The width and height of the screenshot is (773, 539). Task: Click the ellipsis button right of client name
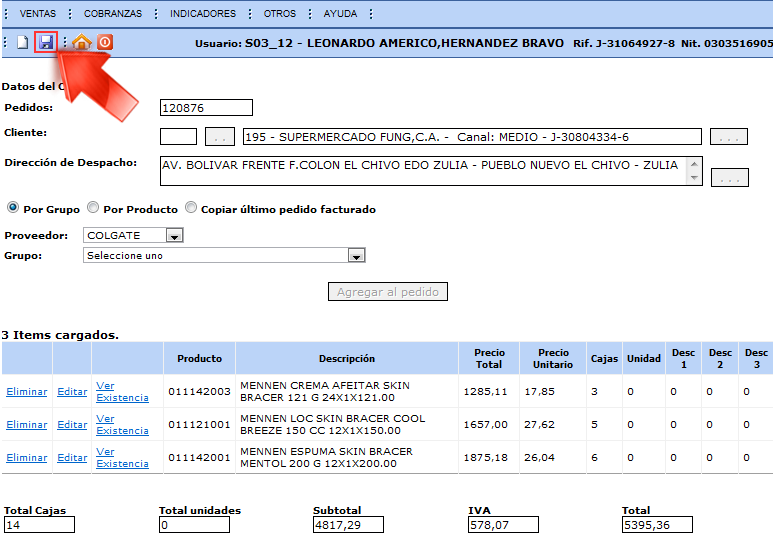[x=729, y=137]
